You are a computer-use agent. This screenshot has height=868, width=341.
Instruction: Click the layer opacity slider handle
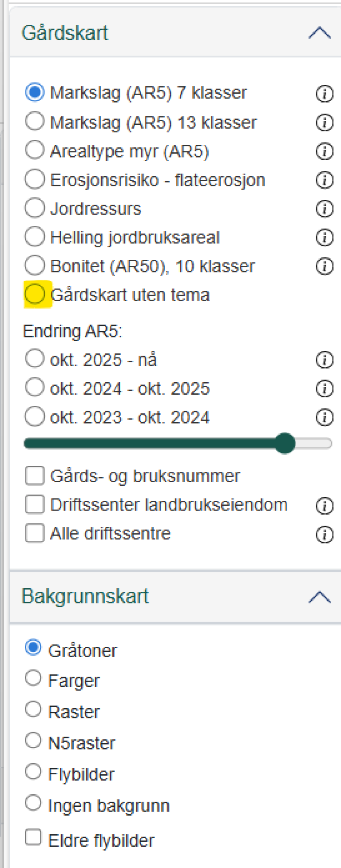(285, 443)
